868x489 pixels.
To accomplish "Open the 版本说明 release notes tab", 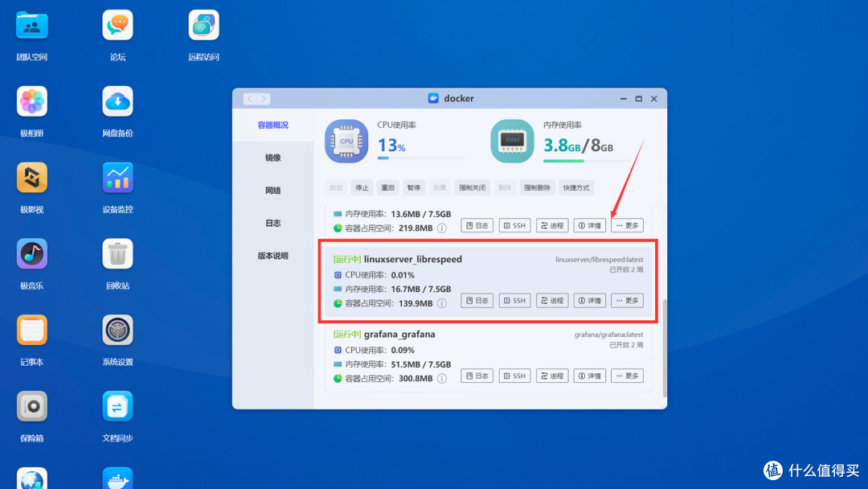I will coord(273,256).
